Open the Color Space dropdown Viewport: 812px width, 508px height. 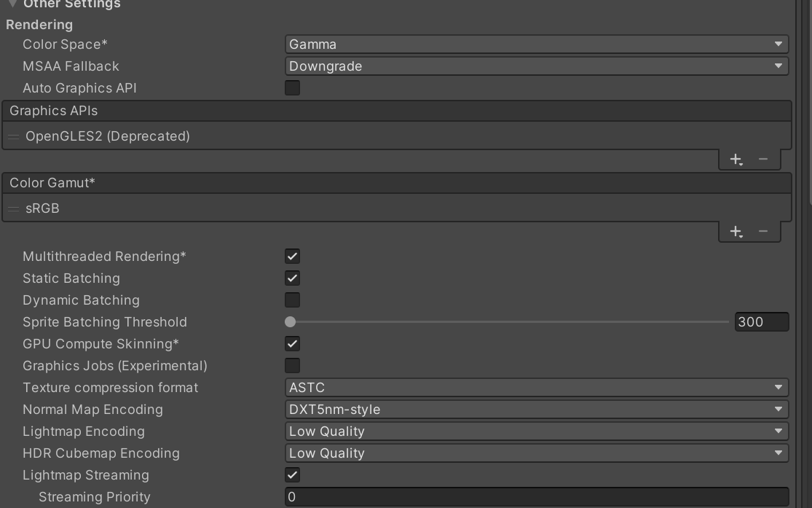(537, 44)
